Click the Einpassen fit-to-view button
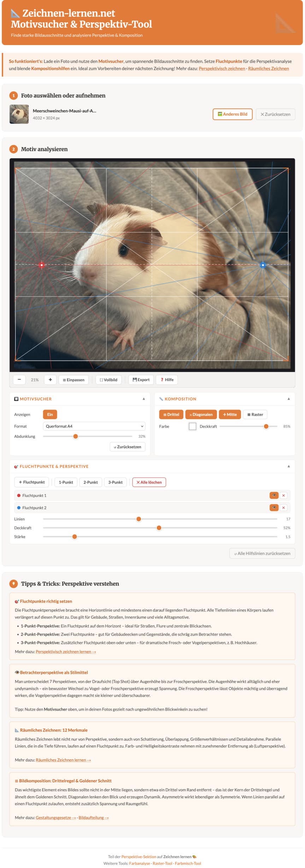Viewport: 305px width, 868px height. click(74, 380)
